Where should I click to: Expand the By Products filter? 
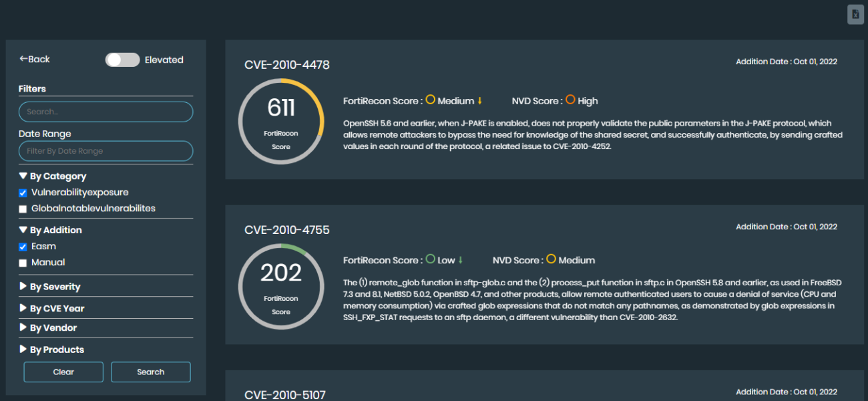click(51, 350)
